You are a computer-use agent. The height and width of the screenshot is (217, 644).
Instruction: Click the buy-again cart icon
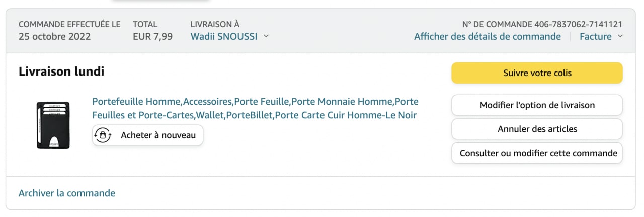pyautogui.click(x=103, y=135)
